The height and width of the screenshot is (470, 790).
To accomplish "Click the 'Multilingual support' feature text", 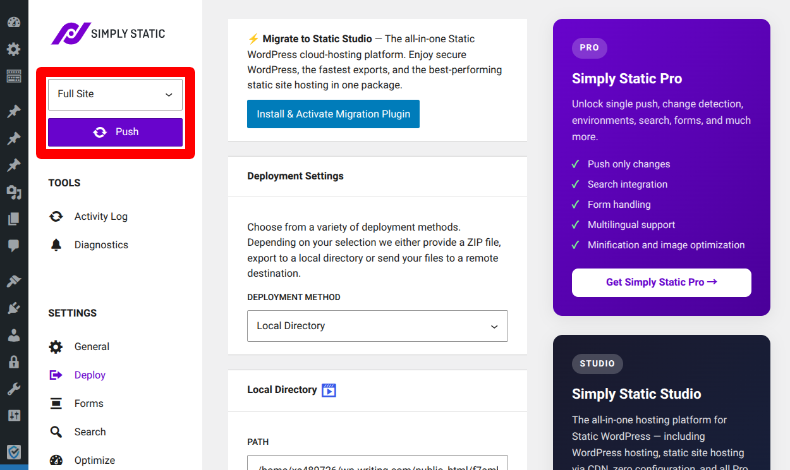I will pyautogui.click(x=631, y=225).
